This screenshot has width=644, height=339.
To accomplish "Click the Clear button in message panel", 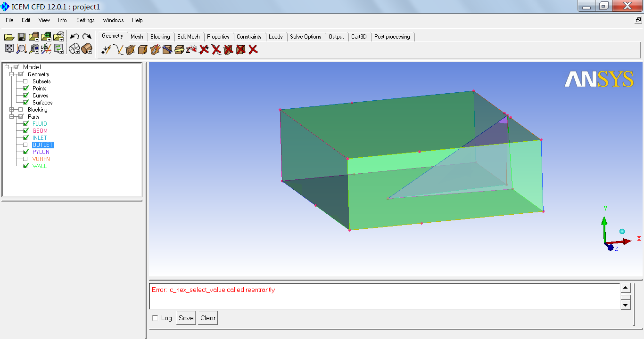I will [207, 318].
